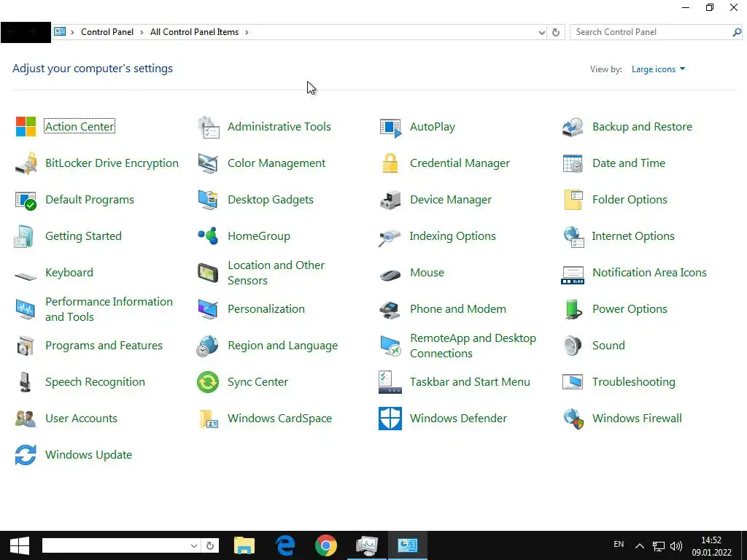747x560 pixels.
Task: Open the Device Manager icon
Action: click(390, 200)
